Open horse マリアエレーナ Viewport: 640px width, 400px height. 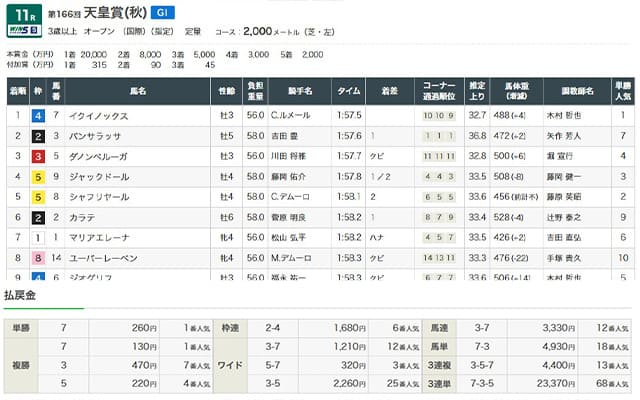99,238
